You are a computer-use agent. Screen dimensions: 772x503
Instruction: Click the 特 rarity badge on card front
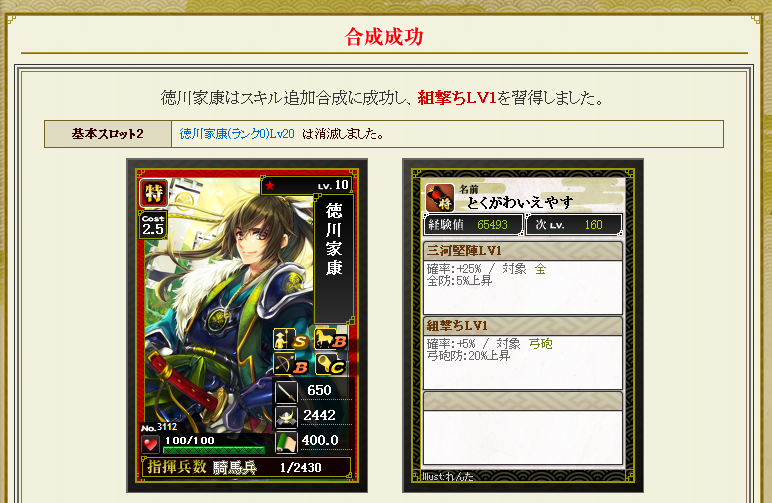(x=154, y=192)
